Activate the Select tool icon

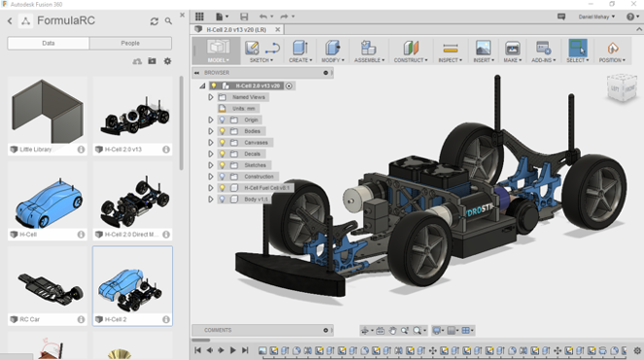578,48
